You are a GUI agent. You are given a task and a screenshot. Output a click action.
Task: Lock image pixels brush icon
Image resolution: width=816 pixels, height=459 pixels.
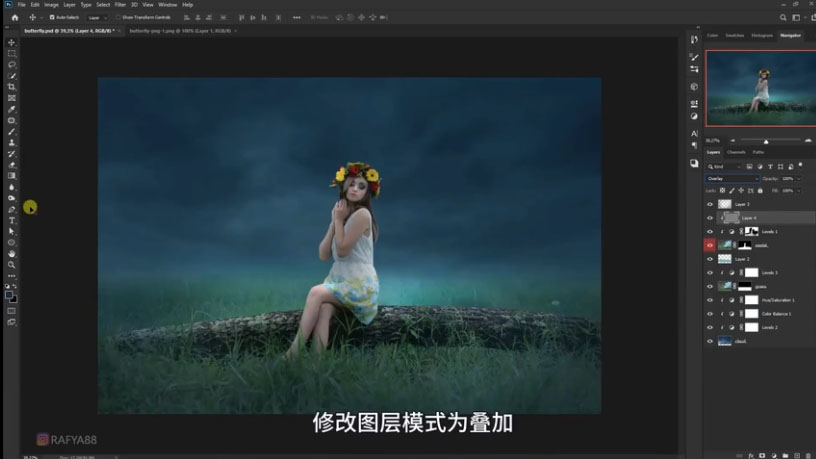click(x=732, y=190)
